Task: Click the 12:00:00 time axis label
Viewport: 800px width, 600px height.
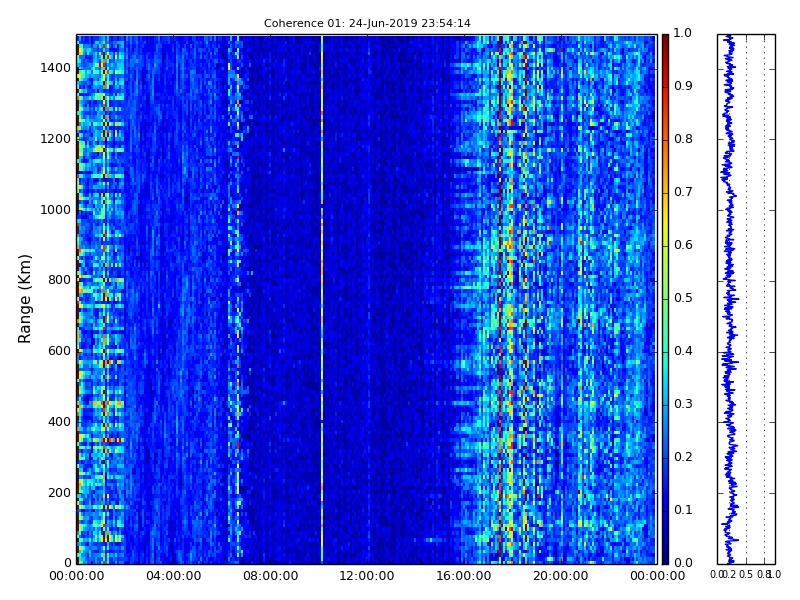Action: [x=367, y=577]
